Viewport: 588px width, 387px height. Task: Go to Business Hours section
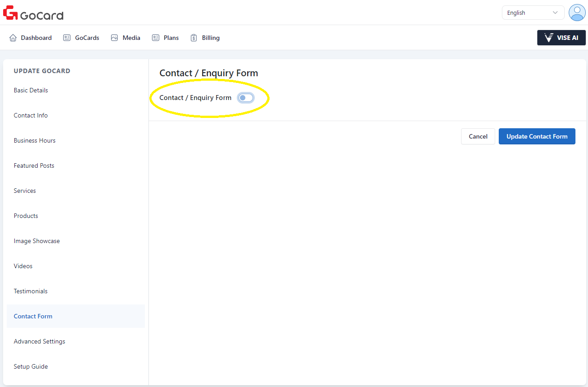point(35,140)
